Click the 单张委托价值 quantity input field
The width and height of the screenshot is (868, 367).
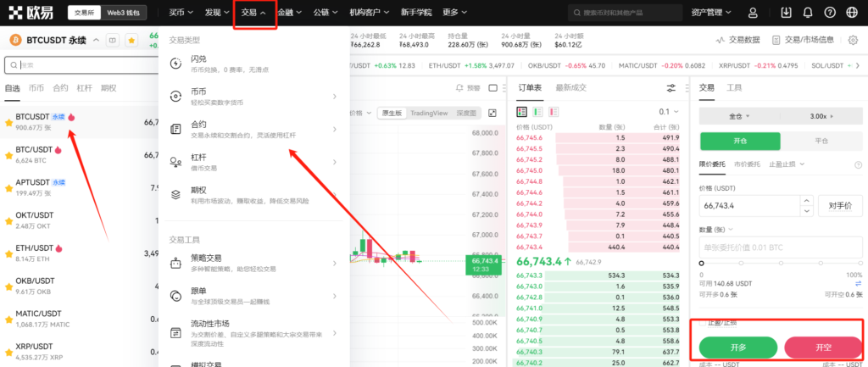point(781,247)
